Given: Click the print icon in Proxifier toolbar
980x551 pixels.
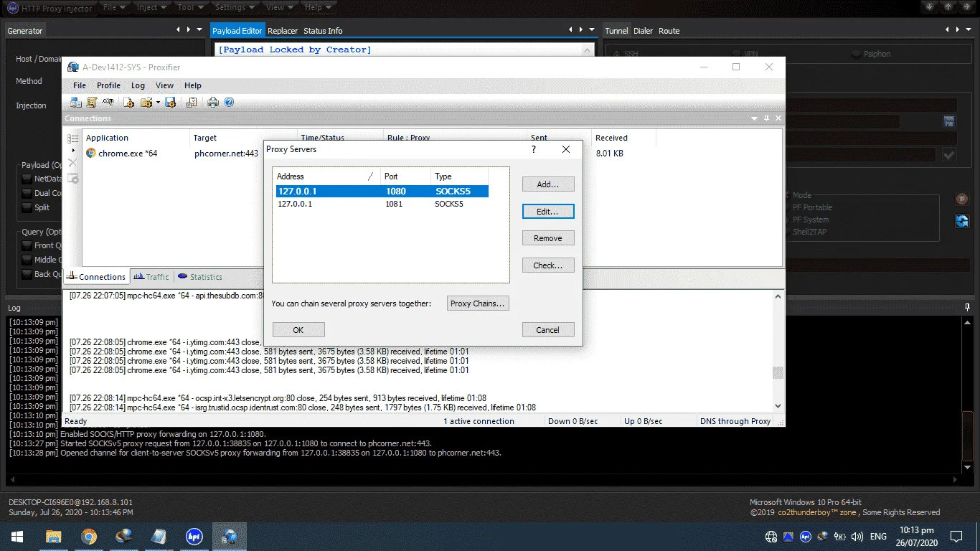Looking at the screenshot, I should click(213, 103).
